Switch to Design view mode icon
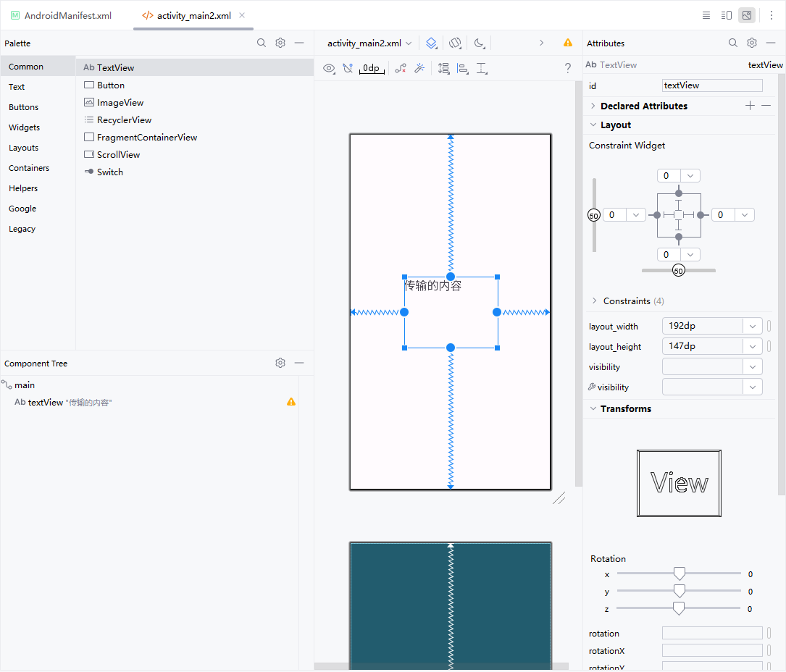 (x=747, y=15)
